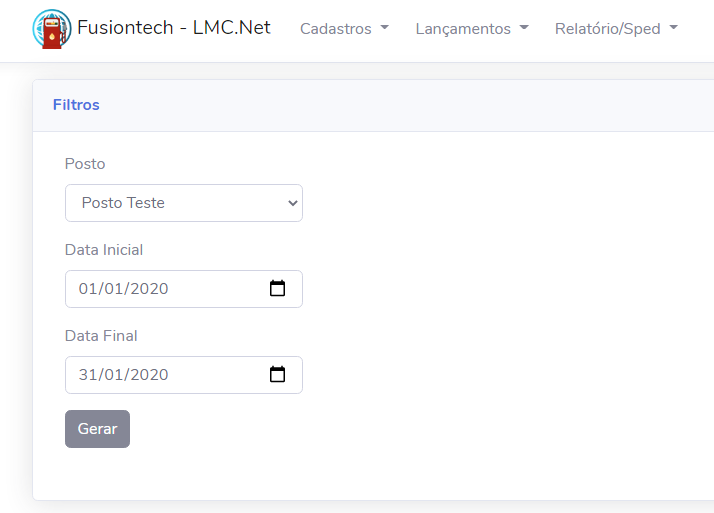Click the Data Inicial date field
The width and height of the screenshot is (714, 513).
[184, 289]
